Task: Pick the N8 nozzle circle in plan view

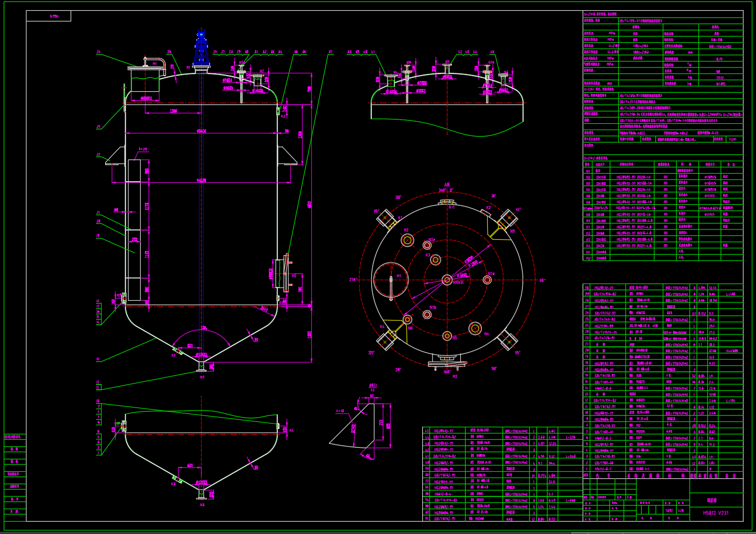Action: click(408, 321)
